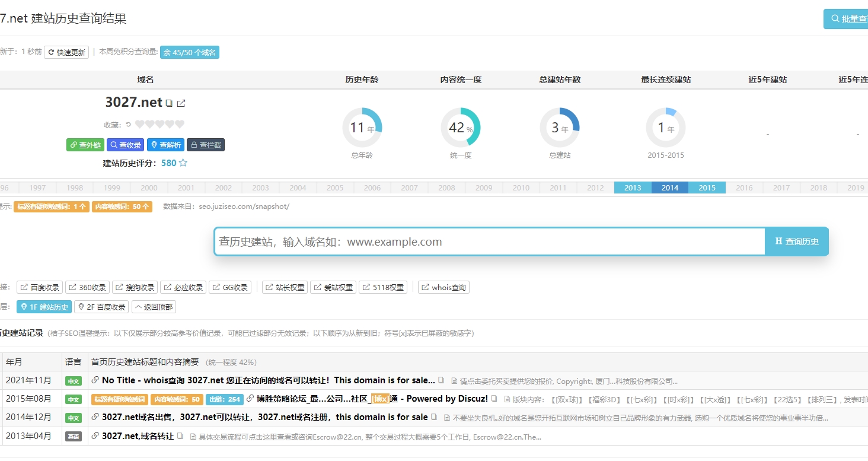This screenshot has height=461, width=868.
Task: Open the 2021年11月 No Title whois record title
Action: [269, 380]
